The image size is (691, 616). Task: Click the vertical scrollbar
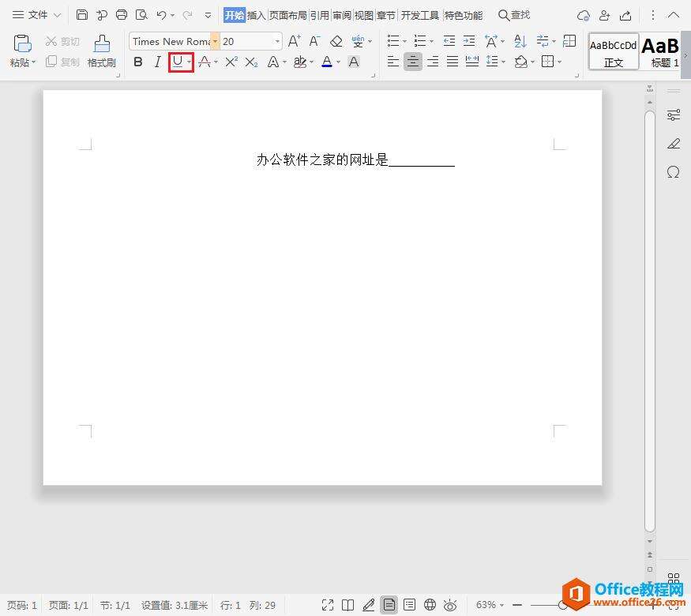[x=650, y=321]
